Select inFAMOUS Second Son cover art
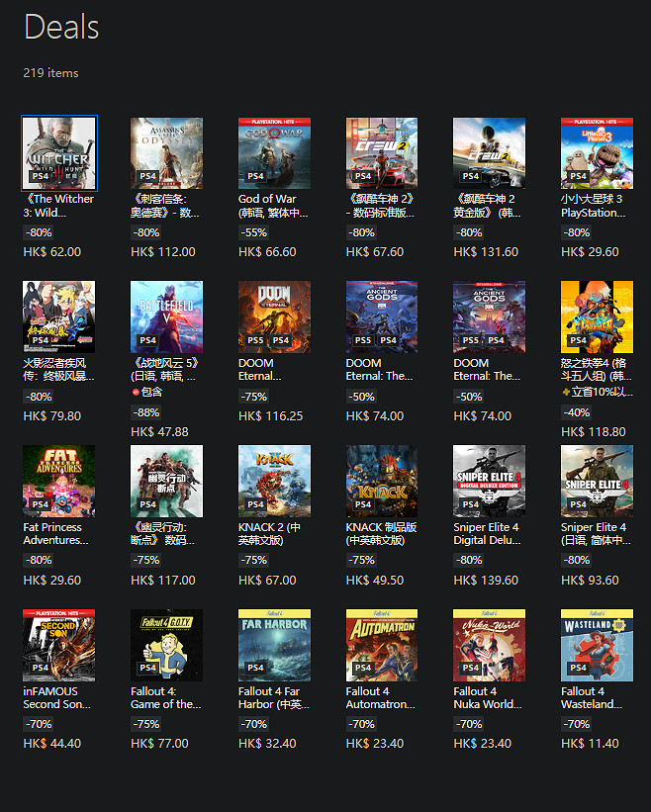The height and width of the screenshot is (812, 651). [x=59, y=645]
